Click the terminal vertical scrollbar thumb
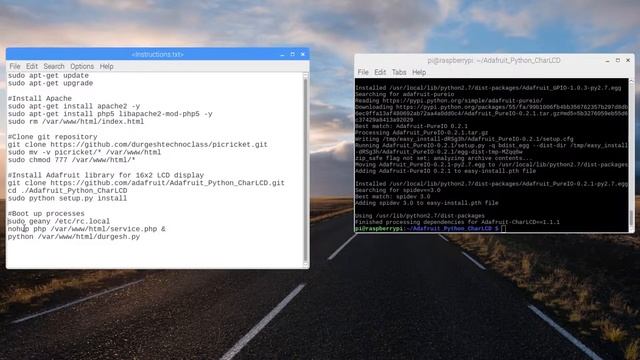This screenshot has width=640, height=360. click(x=631, y=218)
